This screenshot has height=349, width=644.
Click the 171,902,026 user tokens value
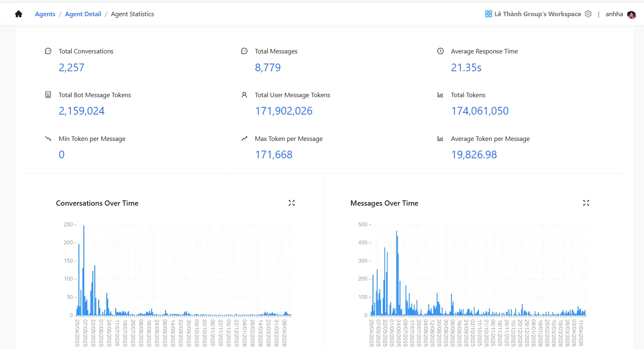coord(284,111)
